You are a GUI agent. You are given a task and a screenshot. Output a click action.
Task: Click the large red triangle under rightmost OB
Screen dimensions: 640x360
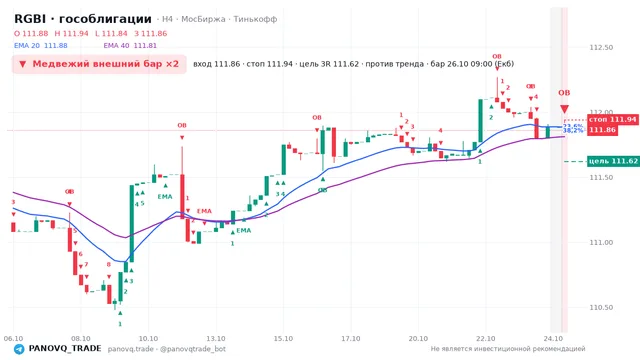click(x=564, y=109)
